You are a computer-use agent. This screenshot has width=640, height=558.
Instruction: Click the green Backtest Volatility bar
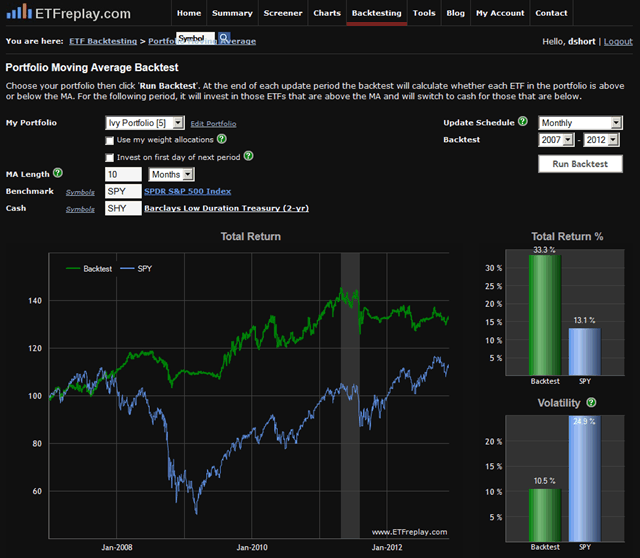(x=545, y=515)
